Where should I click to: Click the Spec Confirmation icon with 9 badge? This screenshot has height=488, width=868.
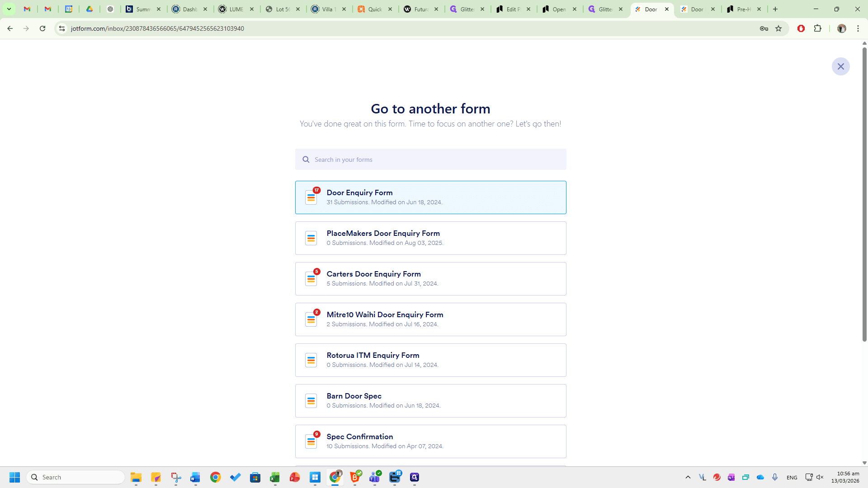[x=311, y=441]
